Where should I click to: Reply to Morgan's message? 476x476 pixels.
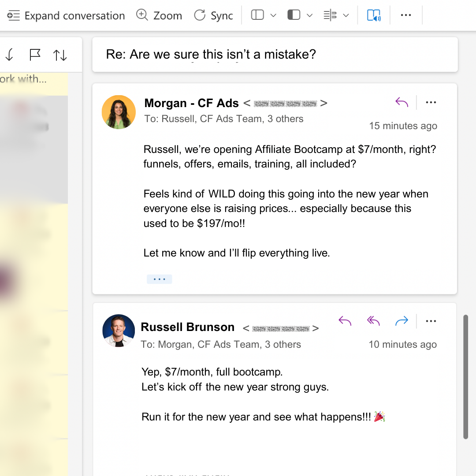pos(402,102)
